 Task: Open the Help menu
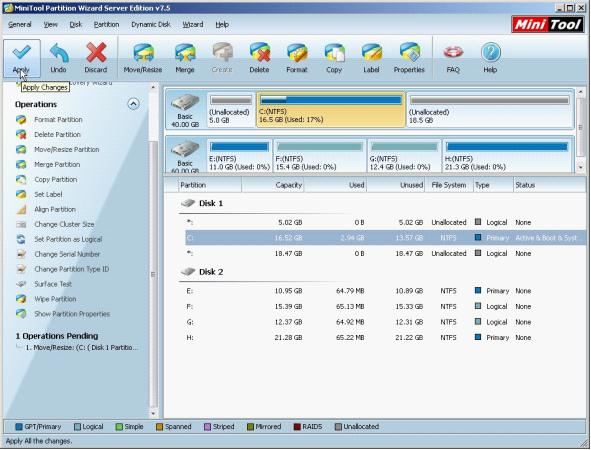[222, 24]
